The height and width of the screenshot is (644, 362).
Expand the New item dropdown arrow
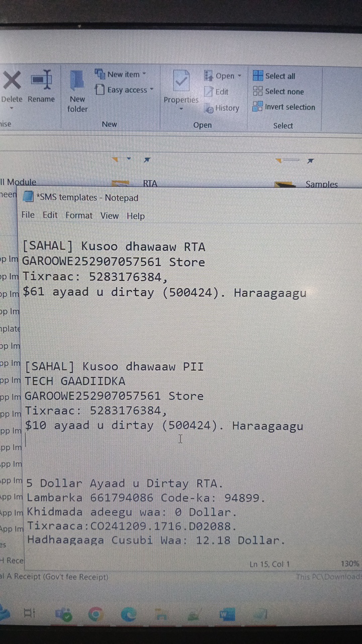tap(144, 74)
